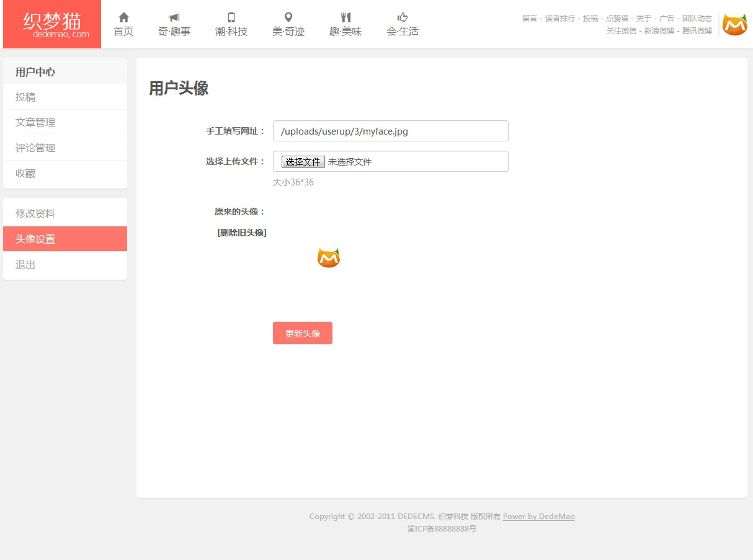Click the 织梦猫 dedemao.com logo

click(x=52, y=24)
